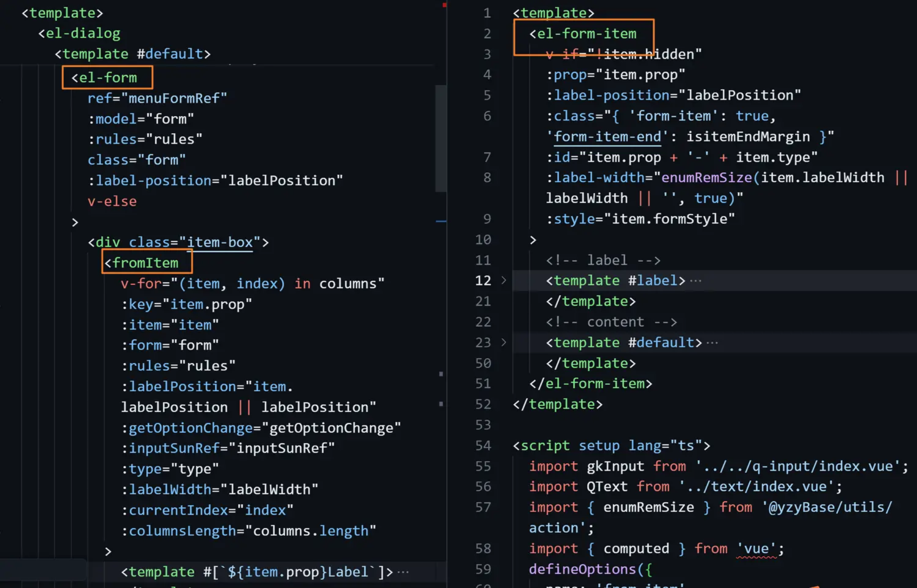Click the red error marker in the left overview ruler
The image size is (917, 588).
pyautogui.click(x=444, y=5)
